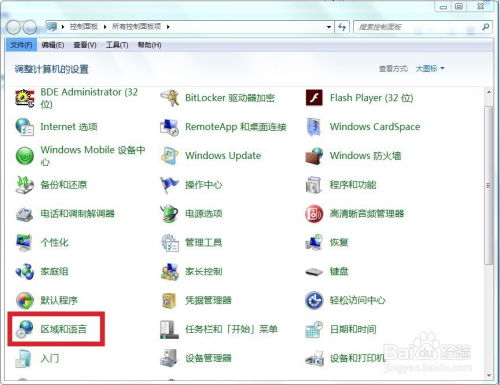Click the refresh button beside address bar
The width and height of the screenshot is (500, 385).
pyautogui.click(x=342, y=27)
